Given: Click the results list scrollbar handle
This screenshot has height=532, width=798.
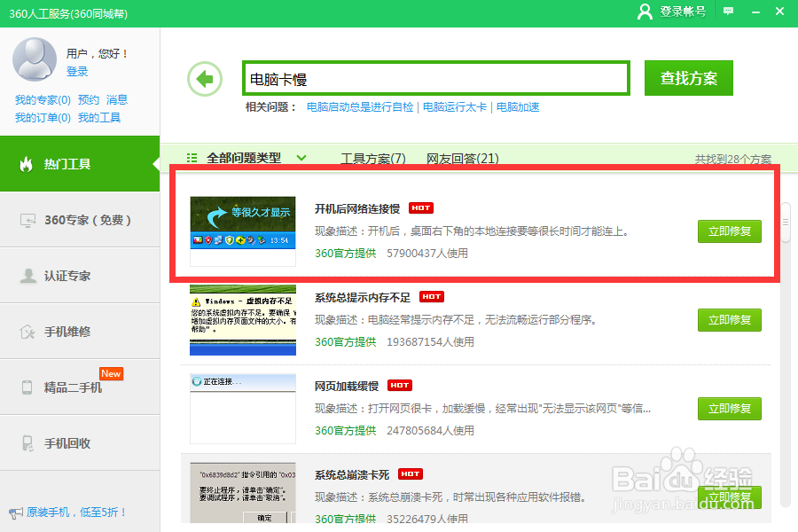Looking at the screenshot, I should point(786,222).
